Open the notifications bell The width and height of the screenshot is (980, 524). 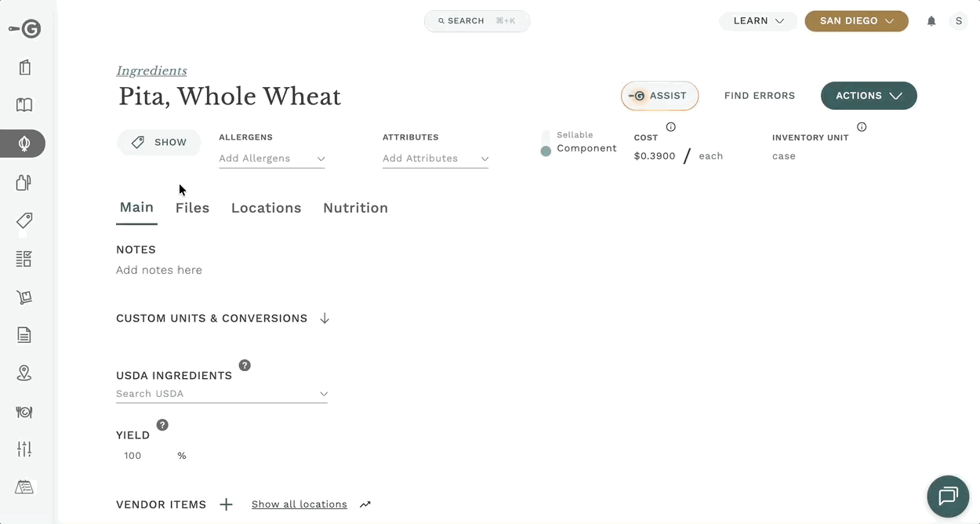931,21
